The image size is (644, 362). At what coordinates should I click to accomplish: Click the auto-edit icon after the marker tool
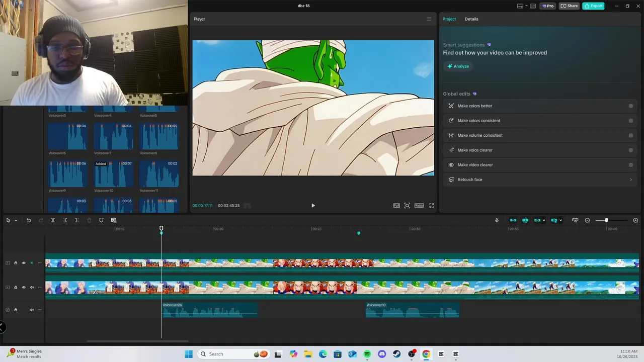(114, 220)
